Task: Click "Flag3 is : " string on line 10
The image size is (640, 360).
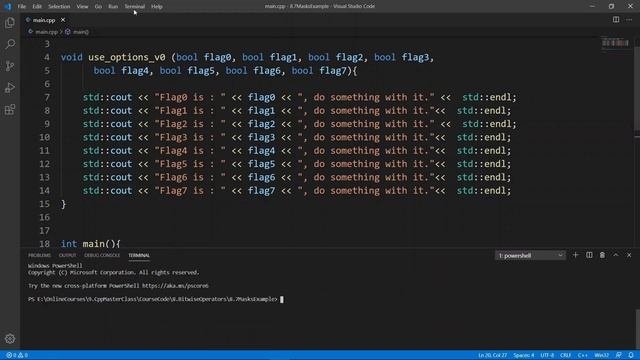Action: [190, 137]
